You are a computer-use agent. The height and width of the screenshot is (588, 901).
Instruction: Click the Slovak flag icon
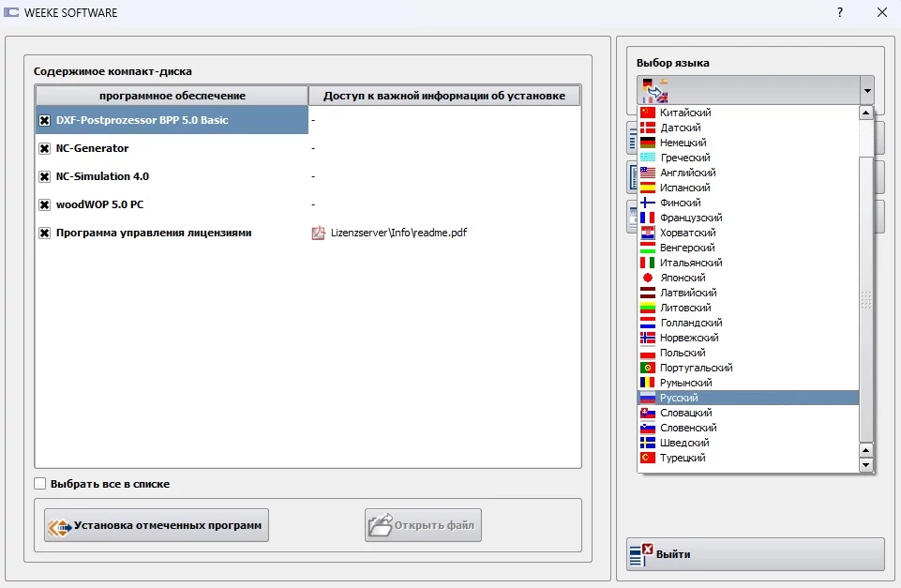point(648,413)
